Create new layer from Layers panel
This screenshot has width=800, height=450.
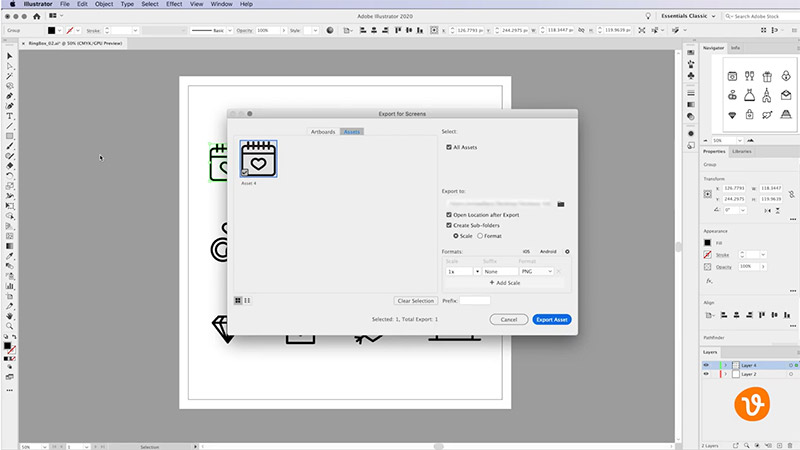(x=780, y=445)
